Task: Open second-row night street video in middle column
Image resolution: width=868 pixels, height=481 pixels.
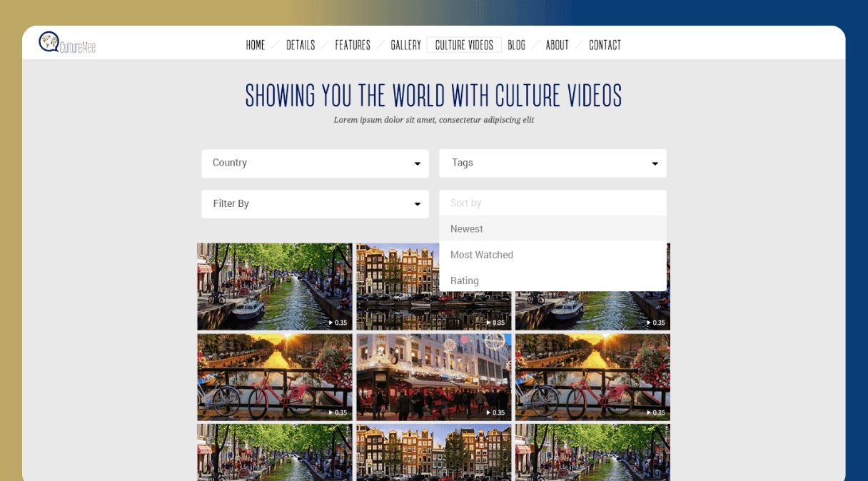Action: point(434,377)
